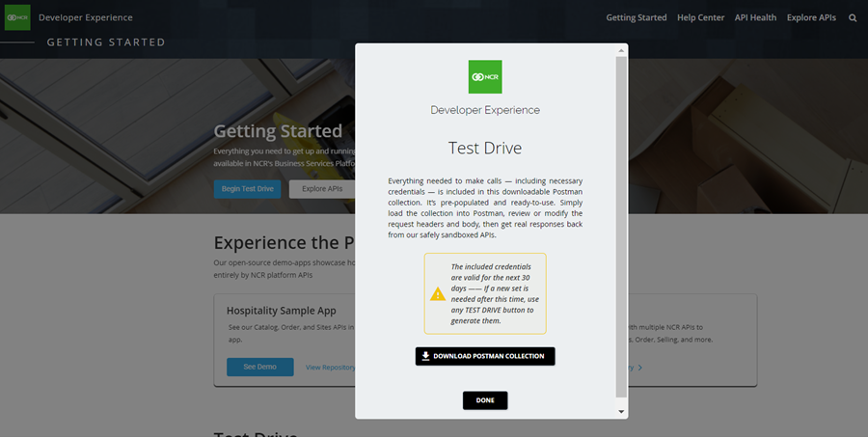
Task: Download Postman Collection from the dialog
Action: coord(485,356)
